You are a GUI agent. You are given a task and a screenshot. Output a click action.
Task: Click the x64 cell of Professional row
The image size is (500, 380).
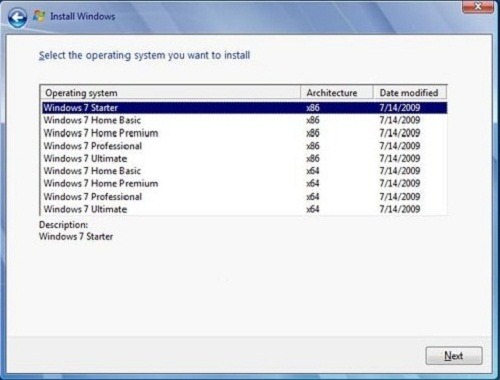pyautogui.click(x=313, y=197)
